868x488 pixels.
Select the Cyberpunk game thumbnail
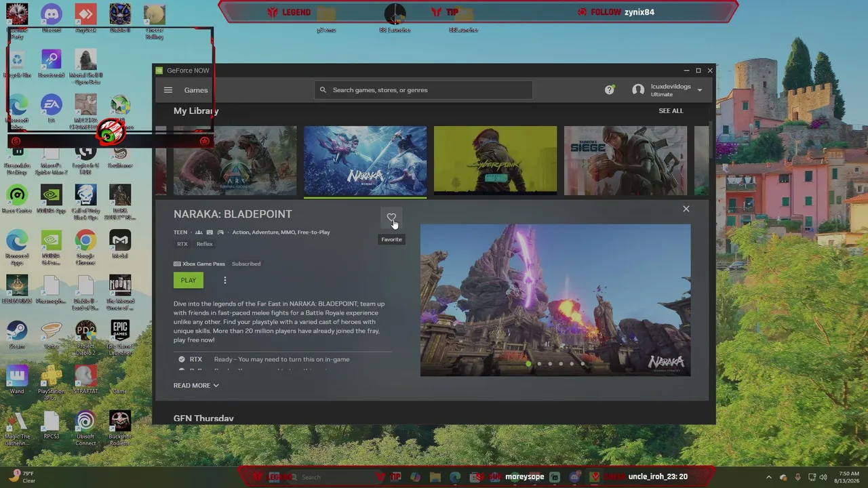tap(495, 161)
